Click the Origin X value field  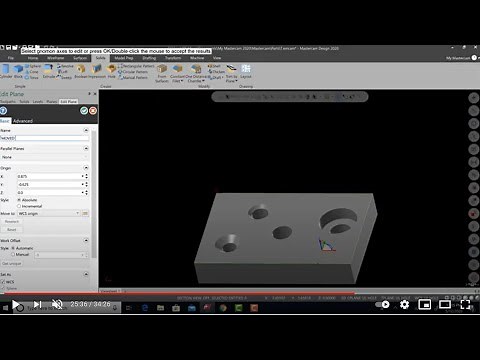pos(49,176)
